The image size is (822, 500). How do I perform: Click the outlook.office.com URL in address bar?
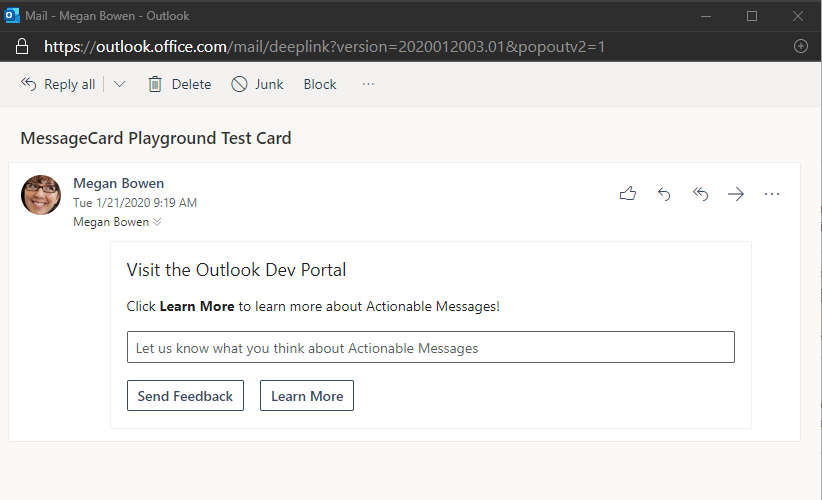[324, 47]
